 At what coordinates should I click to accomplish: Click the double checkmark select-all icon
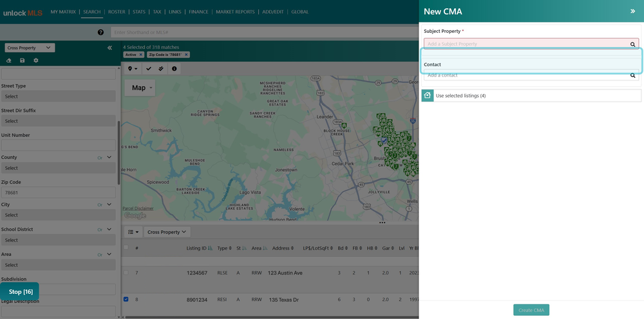click(x=161, y=69)
